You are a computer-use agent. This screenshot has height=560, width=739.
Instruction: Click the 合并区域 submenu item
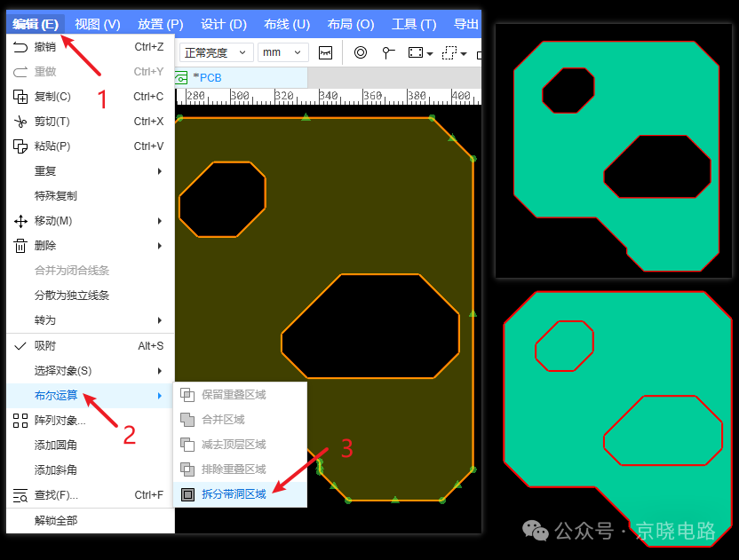241,420
